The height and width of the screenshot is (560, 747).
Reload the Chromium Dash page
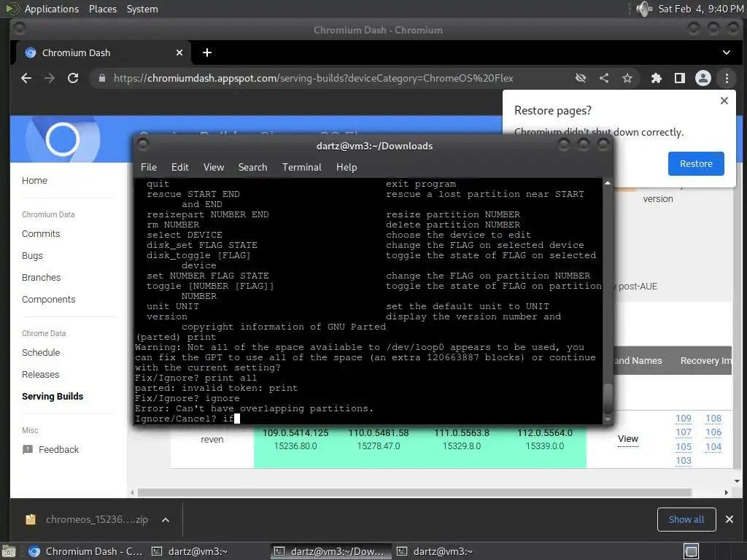pos(73,78)
